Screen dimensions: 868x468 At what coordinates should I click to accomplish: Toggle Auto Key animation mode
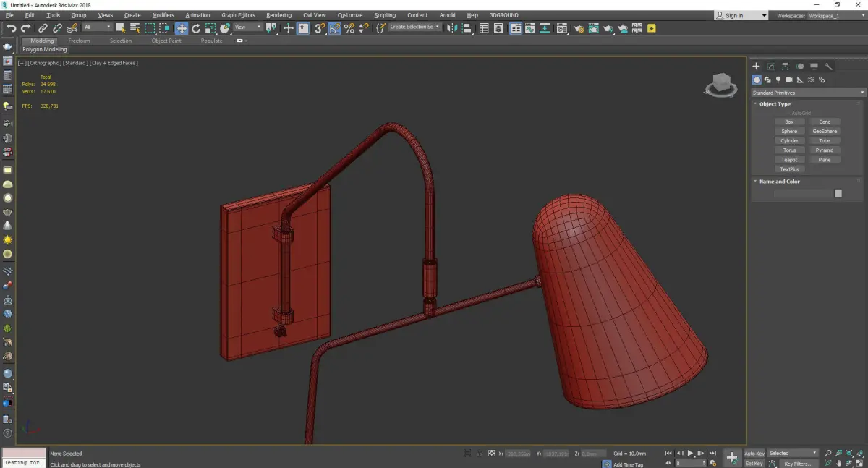(x=754, y=454)
